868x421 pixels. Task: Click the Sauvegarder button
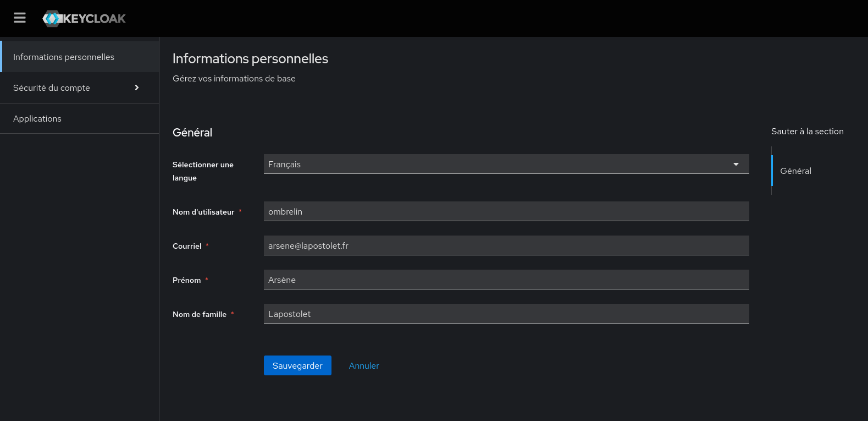pyautogui.click(x=297, y=365)
